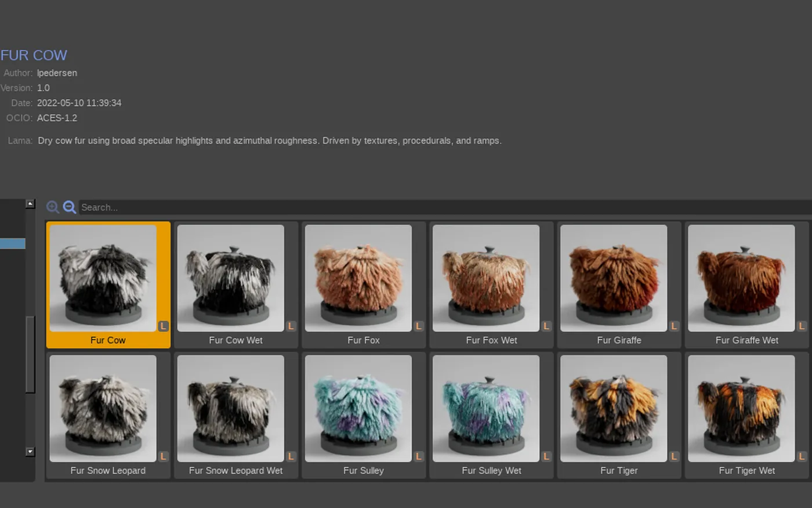Select the Fur Snow Leopard preset thumbnail

(x=103, y=409)
